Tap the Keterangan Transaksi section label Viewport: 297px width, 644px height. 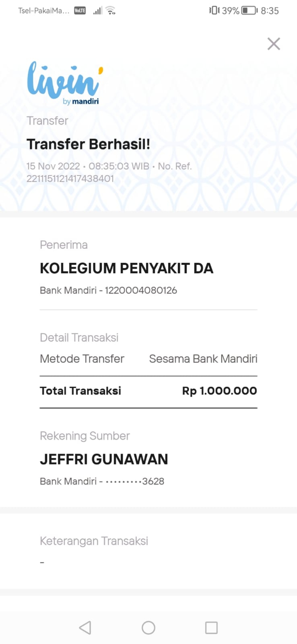(x=94, y=541)
